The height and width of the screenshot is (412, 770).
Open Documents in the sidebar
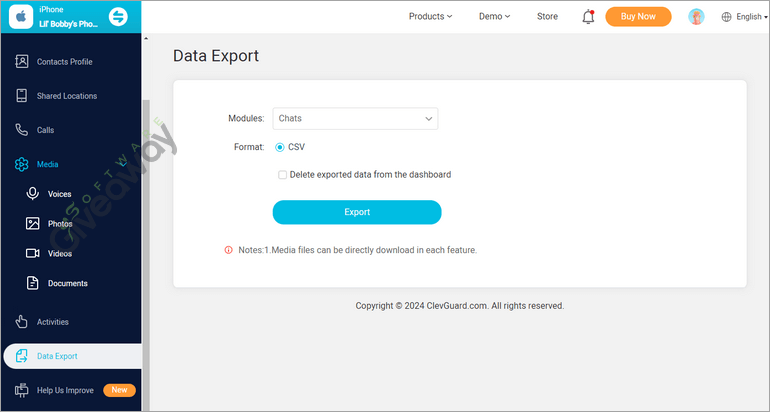click(x=67, y=284)
